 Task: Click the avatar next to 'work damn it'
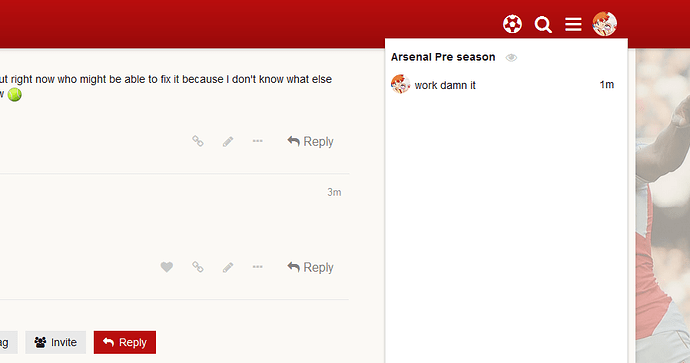(x=400, y=84)
